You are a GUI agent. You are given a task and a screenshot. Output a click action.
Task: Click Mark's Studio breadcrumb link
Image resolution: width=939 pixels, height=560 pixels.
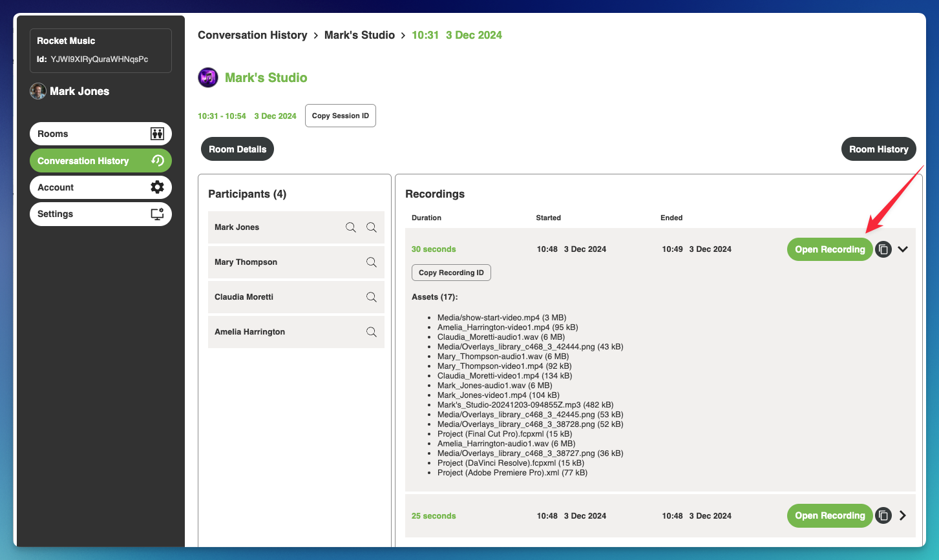point(359,35)
